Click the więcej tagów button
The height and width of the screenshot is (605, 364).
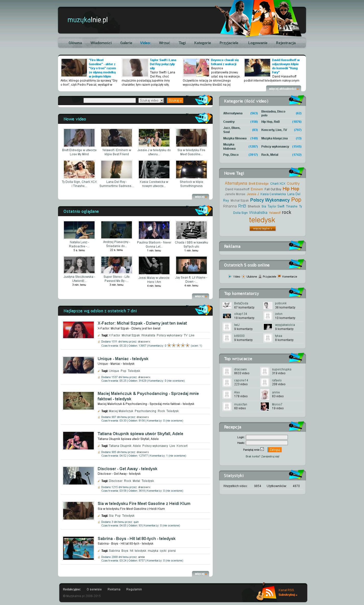(263, 228)
